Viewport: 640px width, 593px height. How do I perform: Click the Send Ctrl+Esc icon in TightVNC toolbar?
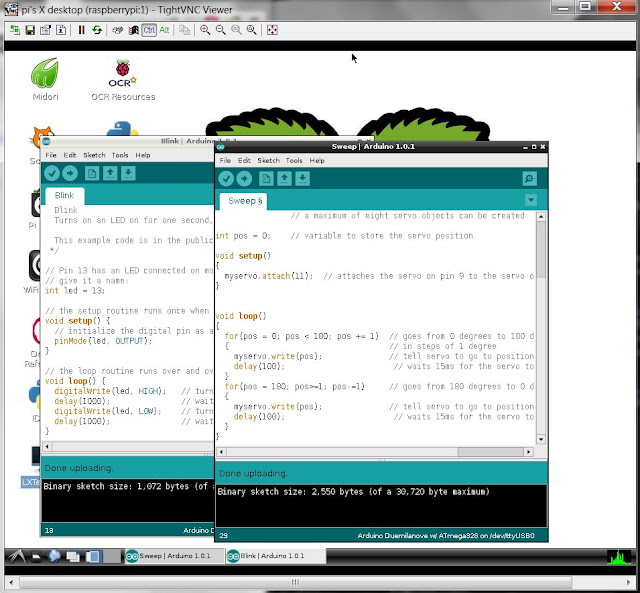(x=133, y=30)
